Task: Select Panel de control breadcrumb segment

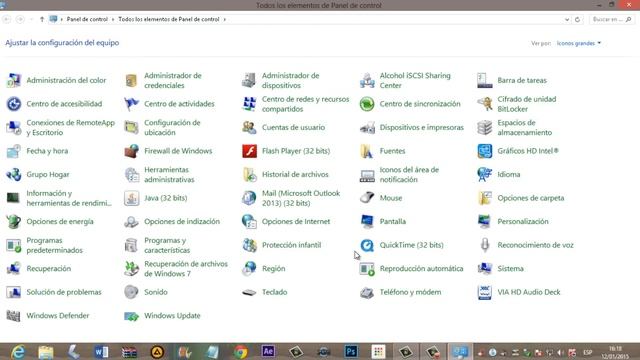Action: pyautogui.click(x=87, y=19)
